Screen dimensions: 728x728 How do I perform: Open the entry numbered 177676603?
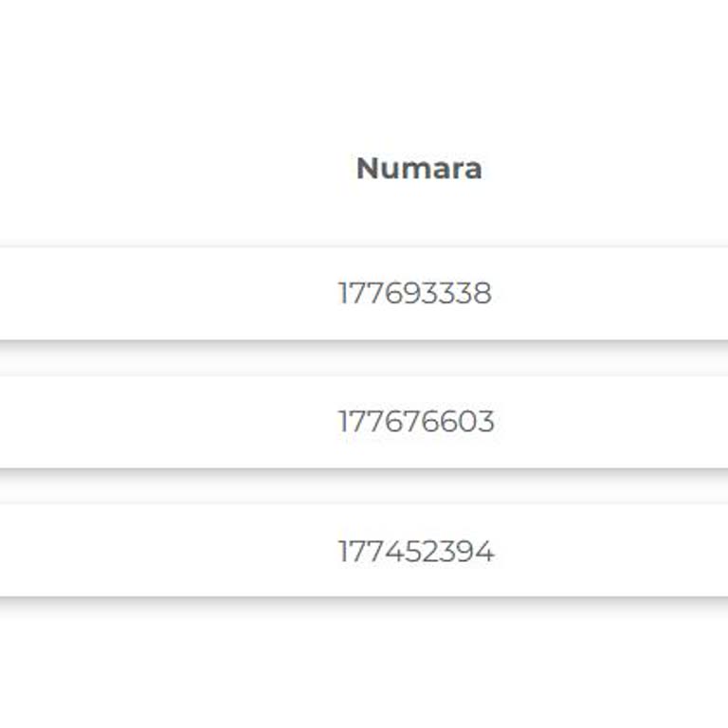[x=416, y=422]
